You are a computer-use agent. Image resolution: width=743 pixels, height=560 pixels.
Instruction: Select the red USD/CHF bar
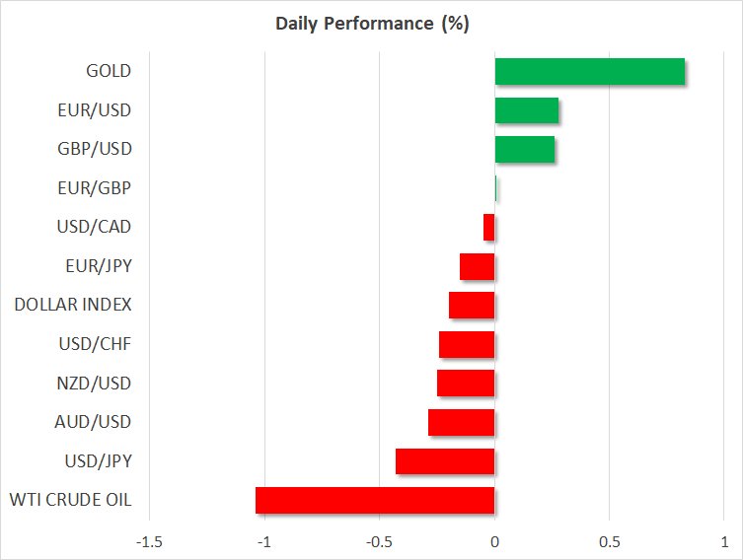coord(467,345)
